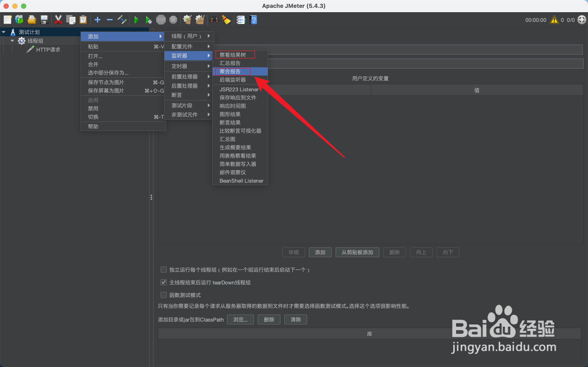The height and width of the screenshot is (367, 588).
Task: Enable the 函数测试模式 checkbox
Action: click(164, 295)
